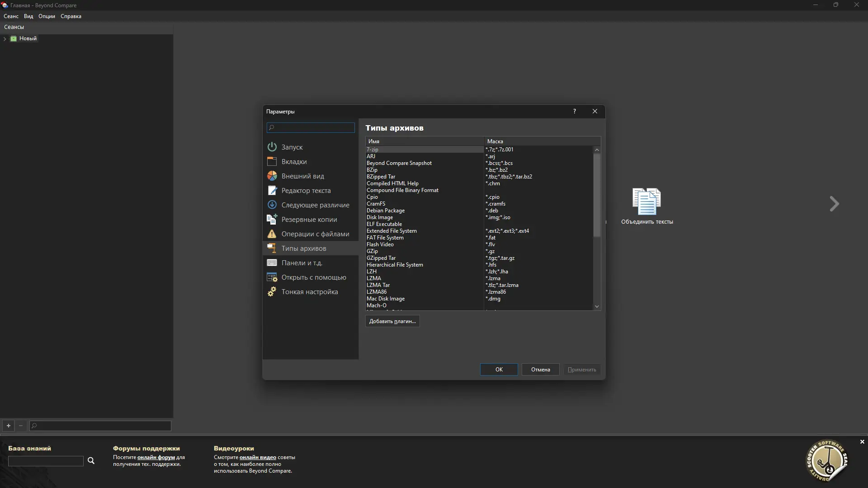Expand the Новый sessions tree node

point(5,39)
